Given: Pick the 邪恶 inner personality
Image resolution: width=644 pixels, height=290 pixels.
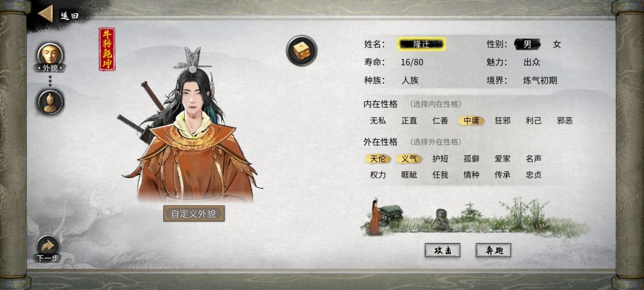Looking at the screenshot, I should [564, 121].
